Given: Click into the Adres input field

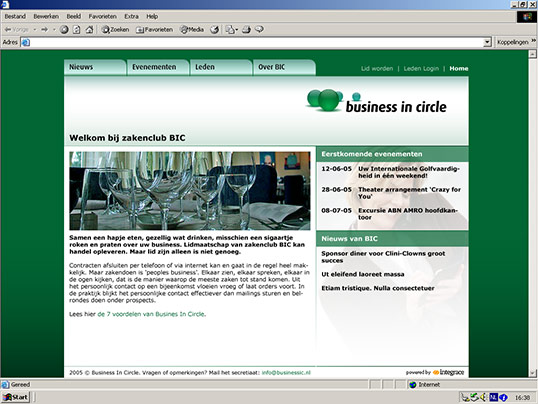Looking at the screenshot, I should click(257, 42).
